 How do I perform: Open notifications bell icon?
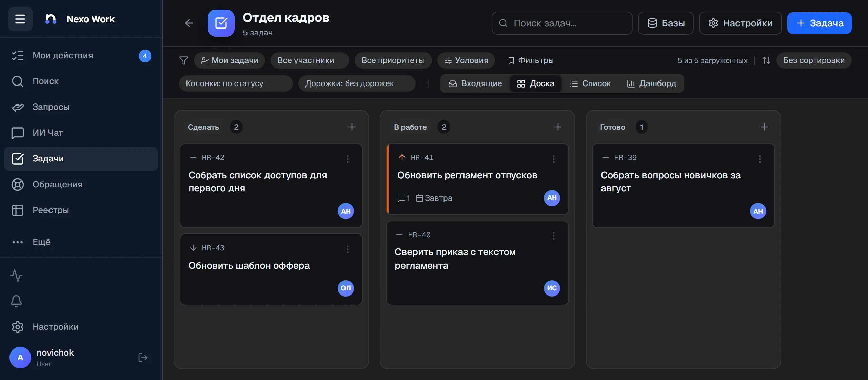(16, 301)
